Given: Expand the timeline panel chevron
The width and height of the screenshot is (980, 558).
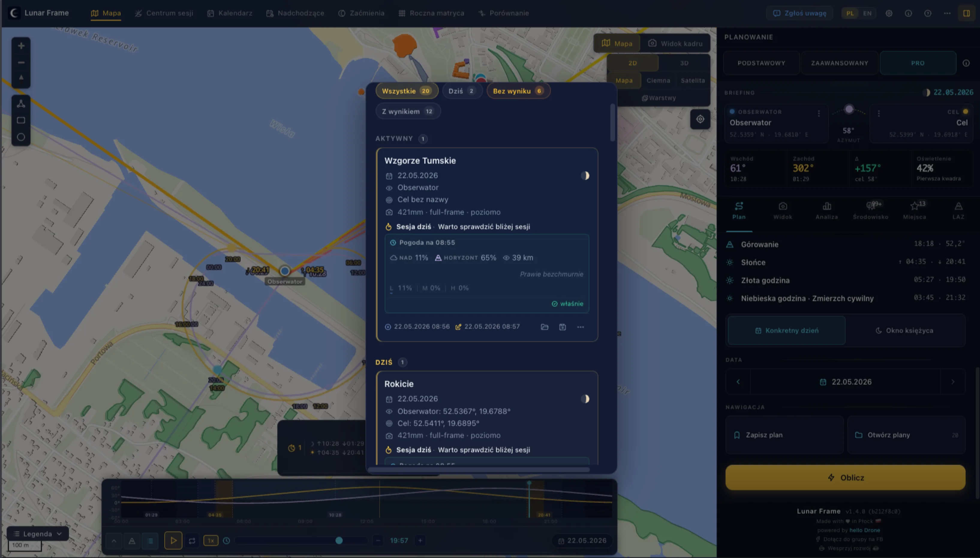Looking at the screenshot, I should (114, 541).
